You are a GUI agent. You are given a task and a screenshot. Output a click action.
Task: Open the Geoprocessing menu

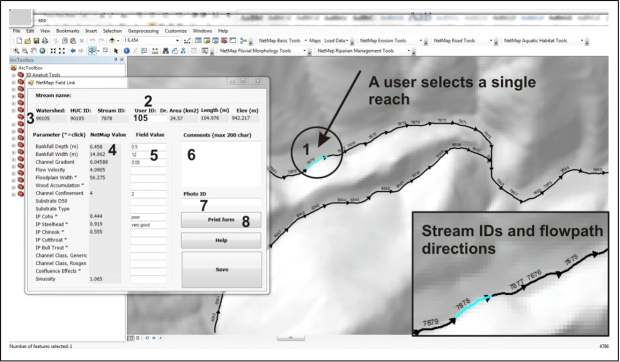point(143,31)
